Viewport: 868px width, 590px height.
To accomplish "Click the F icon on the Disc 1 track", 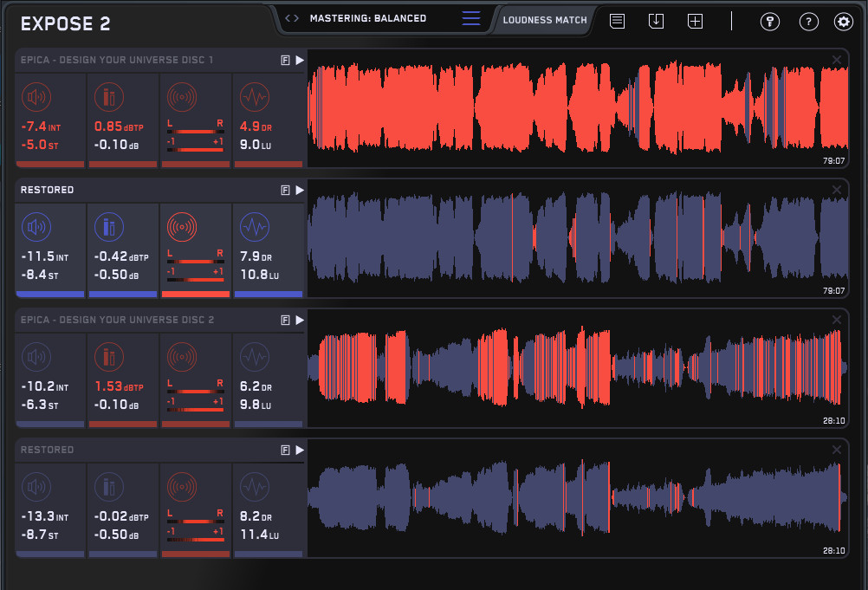I will 286,60.
